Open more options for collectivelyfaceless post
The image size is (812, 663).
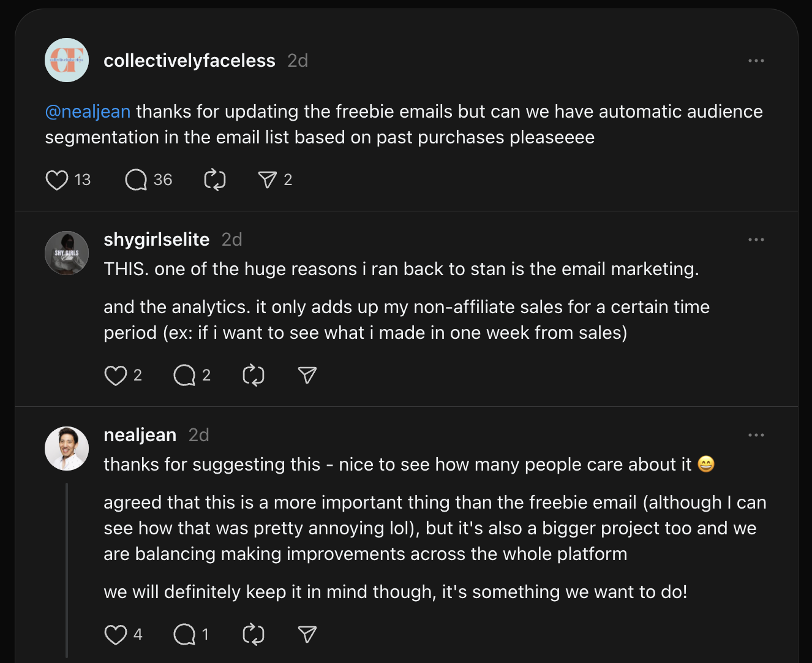756,61
